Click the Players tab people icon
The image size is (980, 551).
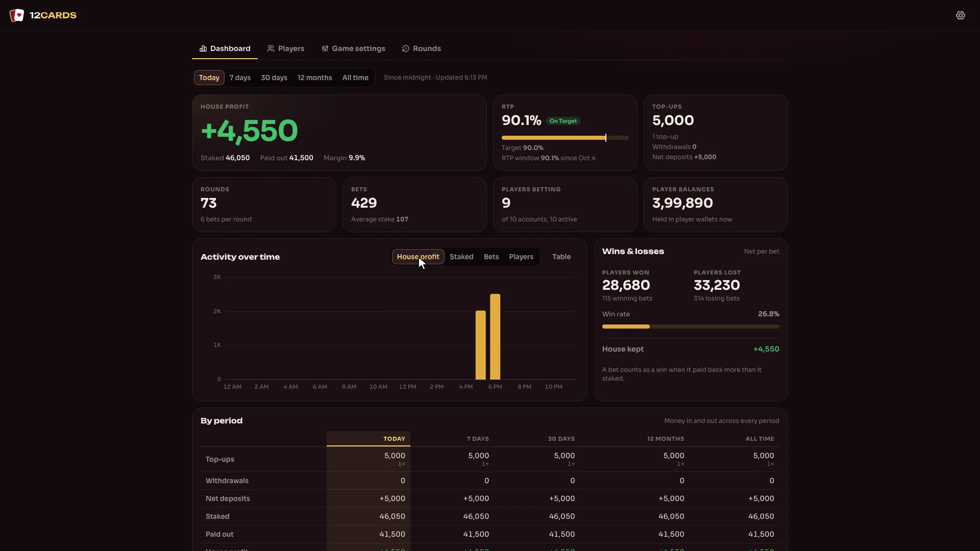tap(271, 48)
